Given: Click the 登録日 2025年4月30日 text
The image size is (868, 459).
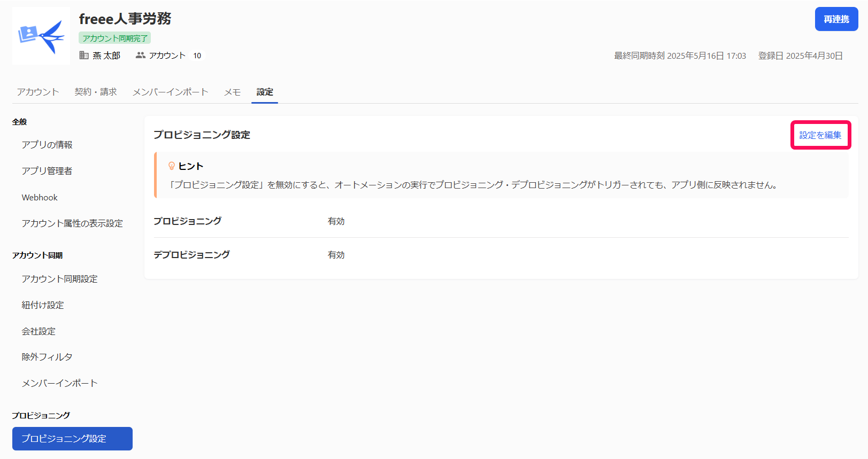Looking at the screenshot, I should [801, 56].
